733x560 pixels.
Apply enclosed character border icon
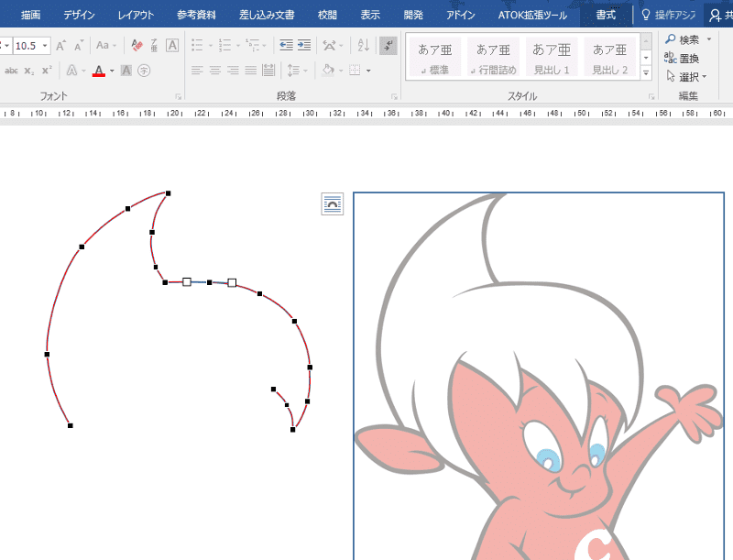172,45
